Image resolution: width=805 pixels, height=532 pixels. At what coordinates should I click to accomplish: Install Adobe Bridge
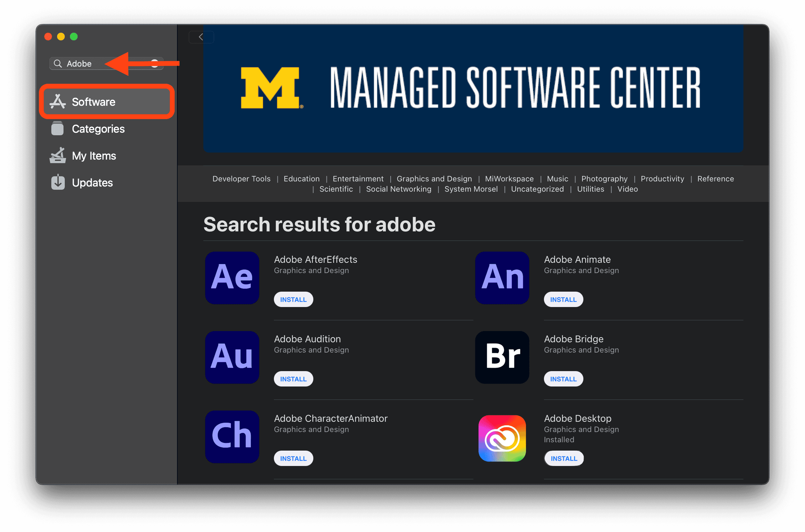[x=563, y=378]
